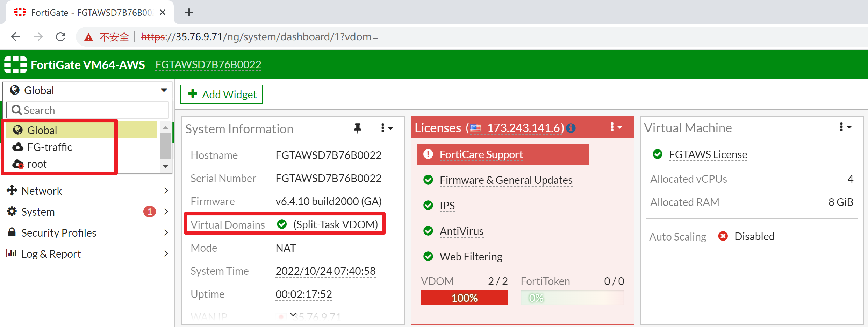Select the root VDOM entry
The height and width of the screenshot is (327, 868).
(x=37, y=164)
